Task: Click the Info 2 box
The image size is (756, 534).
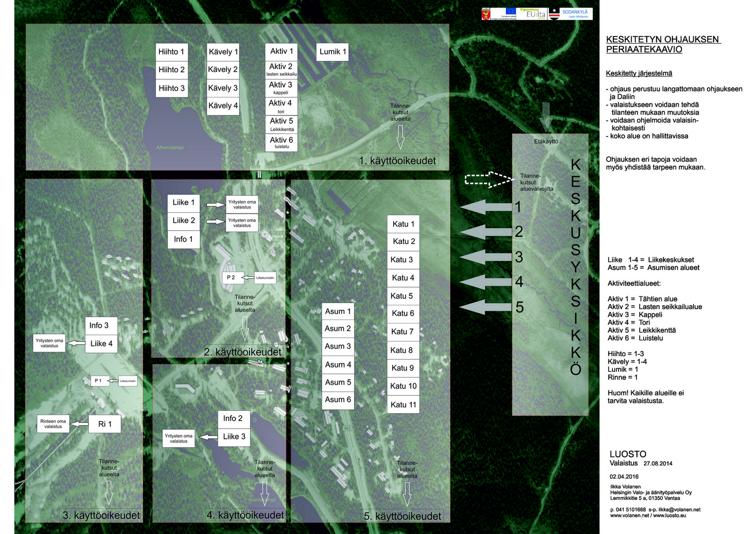Action: pos(233,418)
